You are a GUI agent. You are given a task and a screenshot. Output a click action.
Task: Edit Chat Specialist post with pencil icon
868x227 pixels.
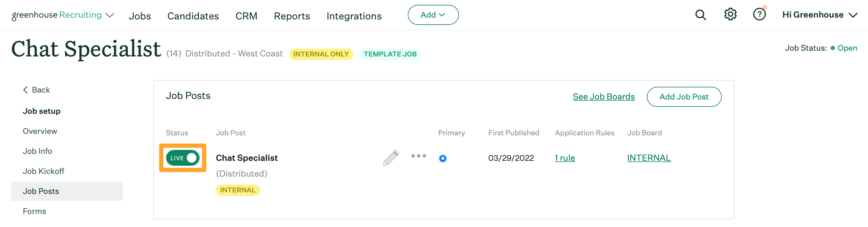click(x=391, y=158)
